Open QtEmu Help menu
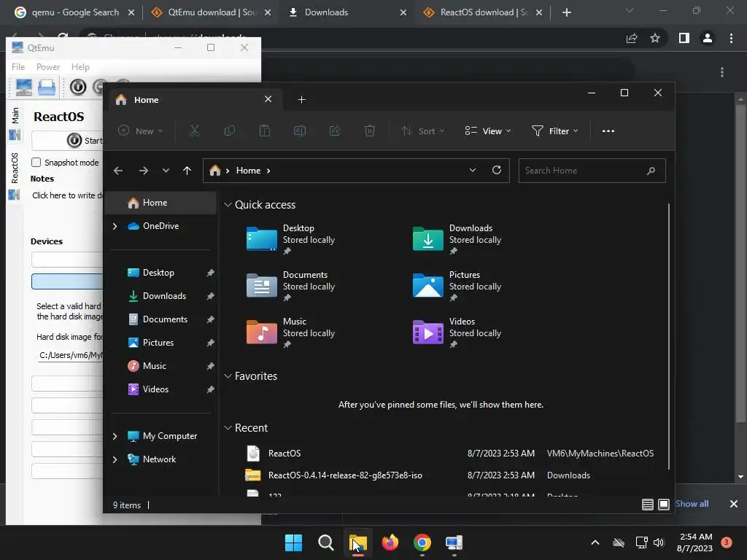747x560 pixels. point(80,67)
